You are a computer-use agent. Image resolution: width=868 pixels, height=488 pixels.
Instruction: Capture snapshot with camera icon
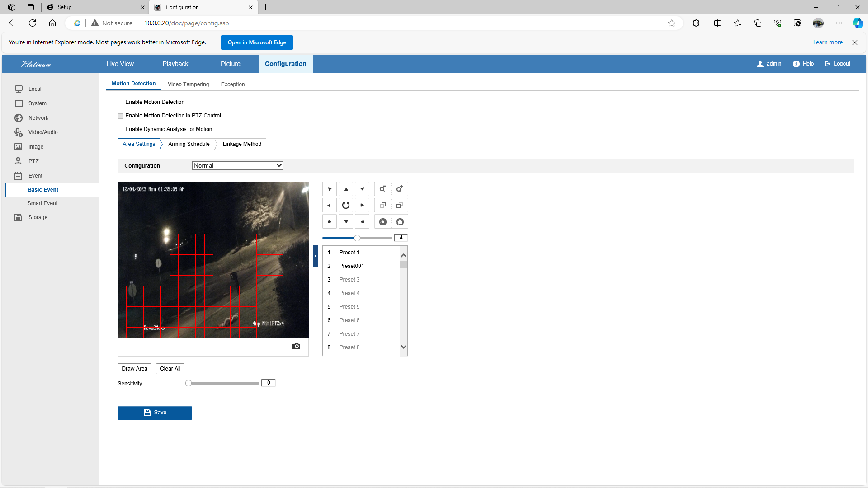coord(296,346)
